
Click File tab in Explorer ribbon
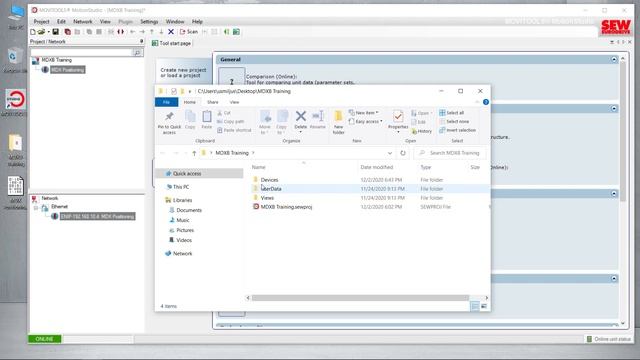[x=166, y=102]
